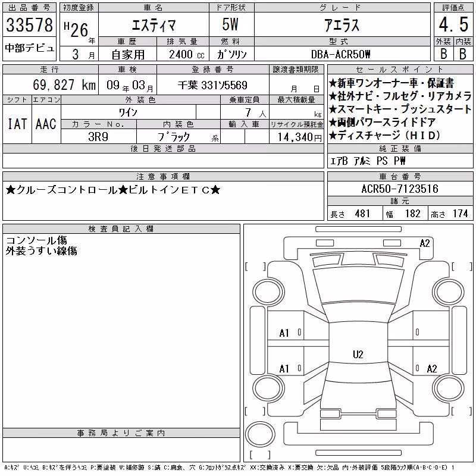
Task: Select the mileage 69,827 km
Action: (x=64, y=84)
